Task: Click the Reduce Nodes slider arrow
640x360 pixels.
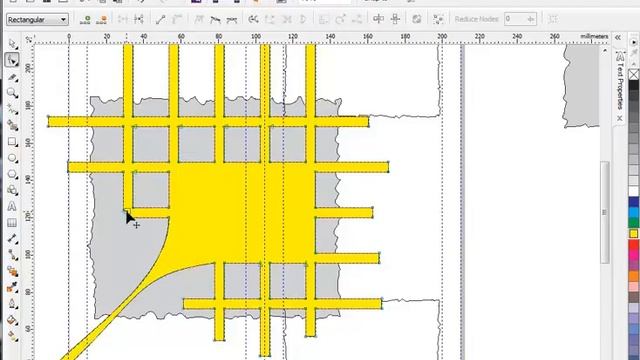Action: (x=531, y=19)
